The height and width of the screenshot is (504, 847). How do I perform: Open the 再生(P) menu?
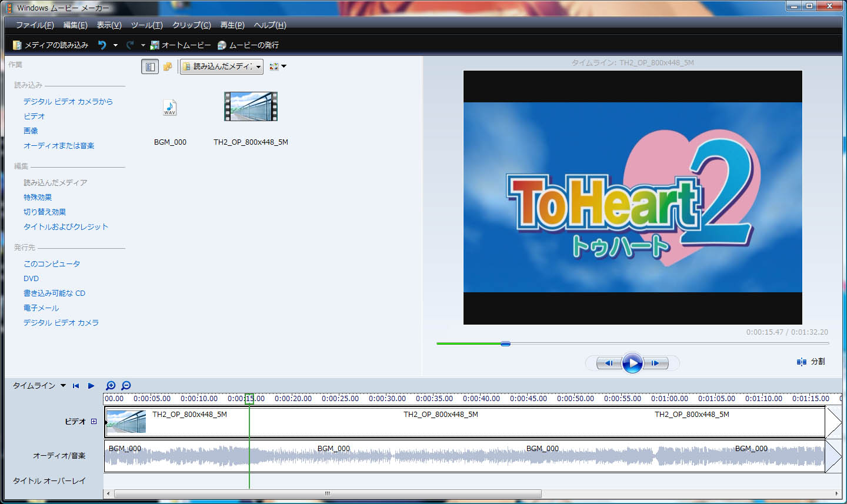coord(232,25)
